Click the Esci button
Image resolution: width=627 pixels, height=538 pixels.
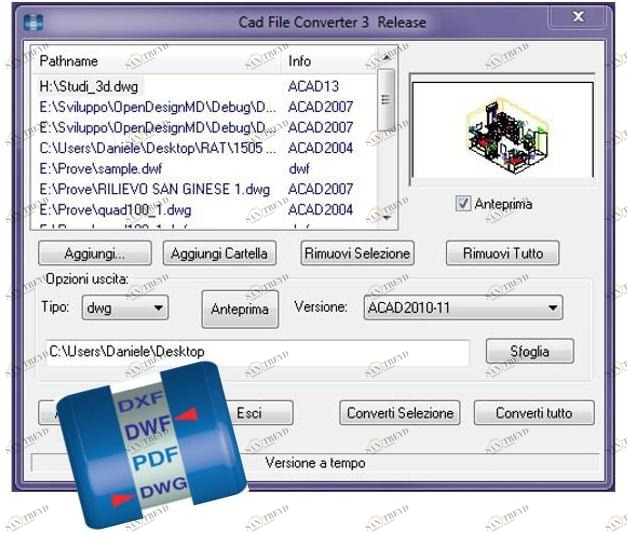click(259, 413)
